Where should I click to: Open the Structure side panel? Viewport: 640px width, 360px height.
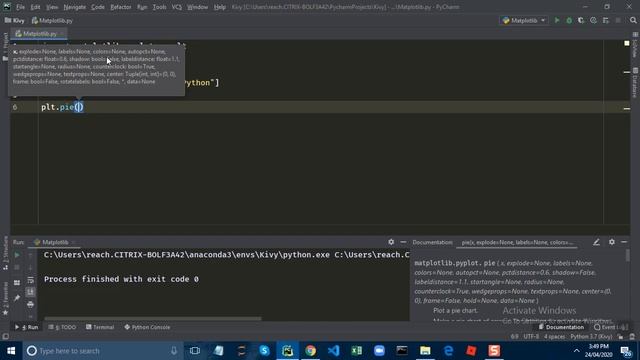5,253
